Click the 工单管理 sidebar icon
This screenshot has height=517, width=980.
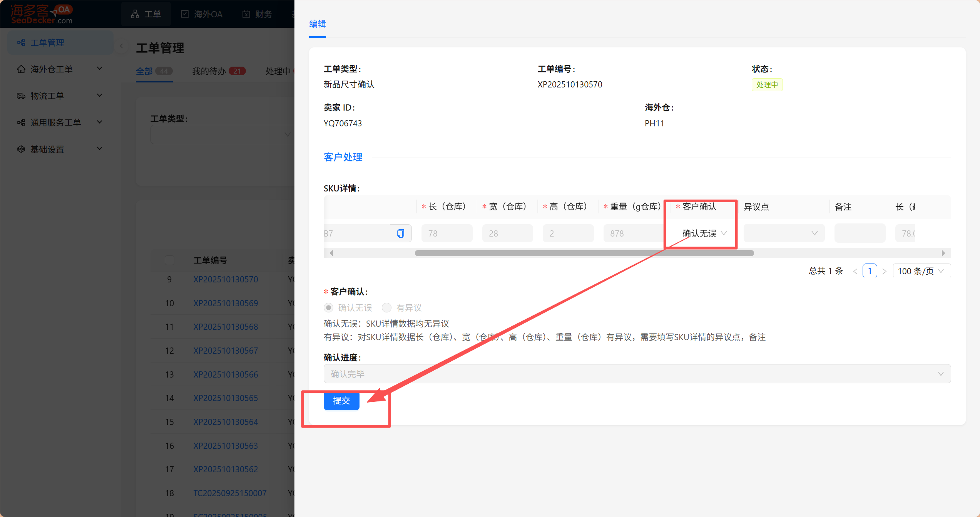[21, 43]
